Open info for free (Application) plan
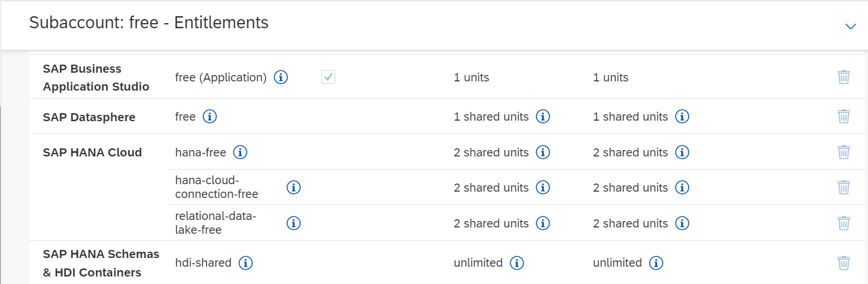The height and width of the screenshot is (284, 868). (281, 77)
